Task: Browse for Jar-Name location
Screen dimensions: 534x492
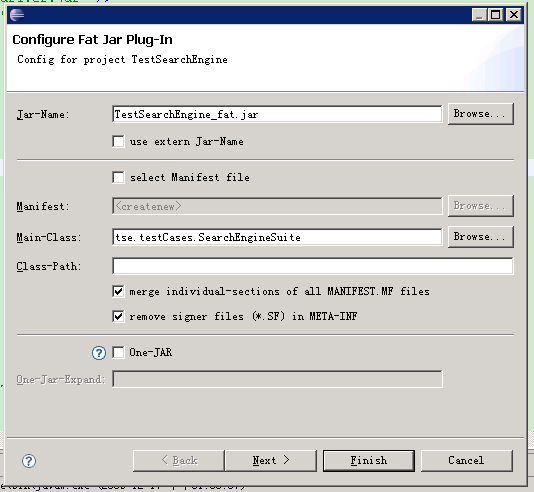Action: tap(481, 114)
